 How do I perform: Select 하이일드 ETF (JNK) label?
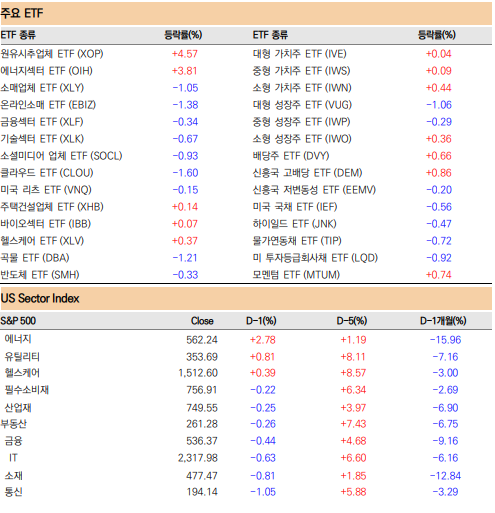coord(295,224)
